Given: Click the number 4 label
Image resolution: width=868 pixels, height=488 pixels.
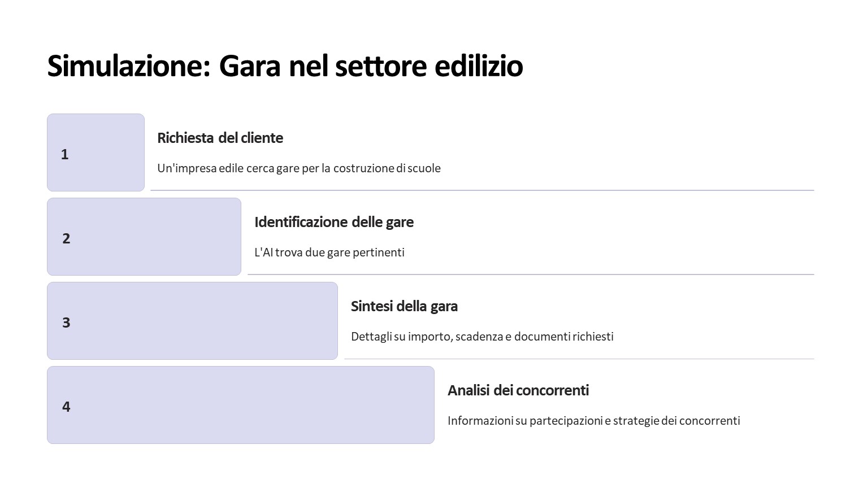Looking at the screenshot, I should (x=66, y=407).
